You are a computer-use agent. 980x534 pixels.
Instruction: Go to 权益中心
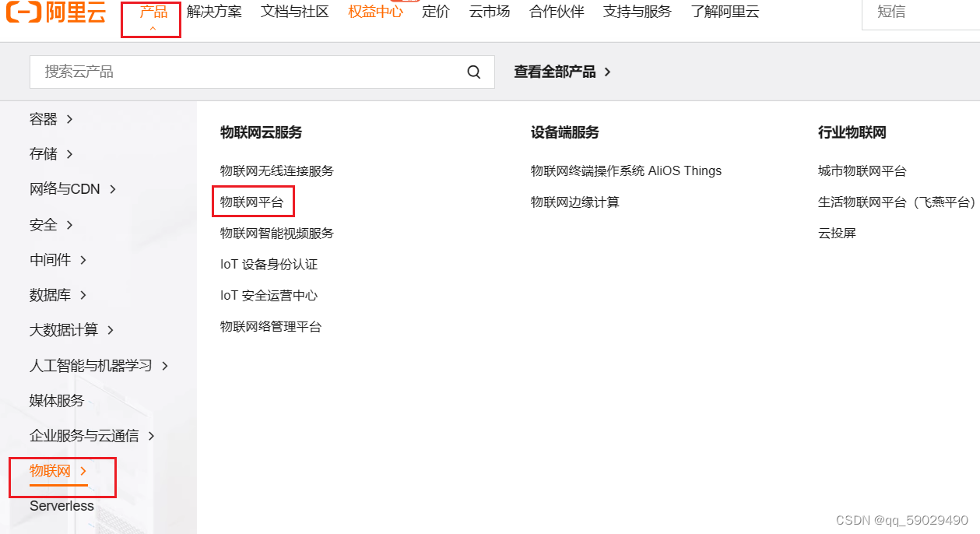pos(375,12)
